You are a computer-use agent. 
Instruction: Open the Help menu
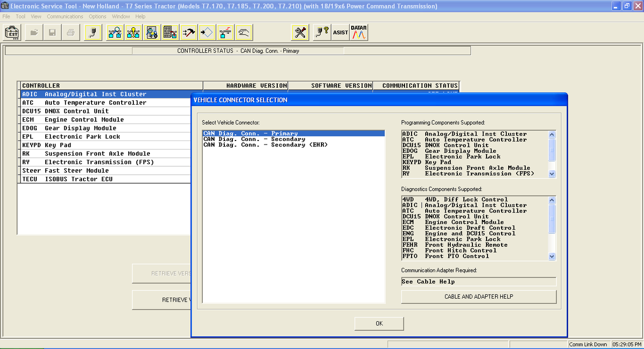pyautogui.click(x=140, y=17)
